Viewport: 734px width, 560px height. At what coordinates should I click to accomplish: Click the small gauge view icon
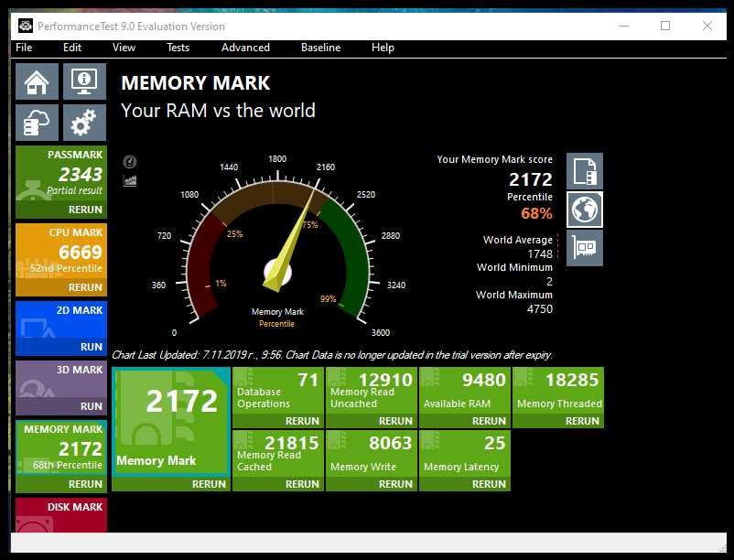click(x=130, y=162)
